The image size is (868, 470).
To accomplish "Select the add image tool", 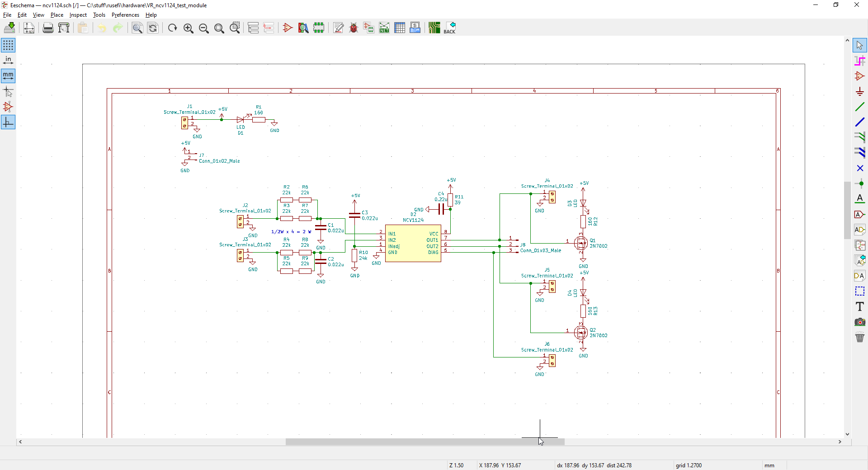I will (x=860, y=322).
